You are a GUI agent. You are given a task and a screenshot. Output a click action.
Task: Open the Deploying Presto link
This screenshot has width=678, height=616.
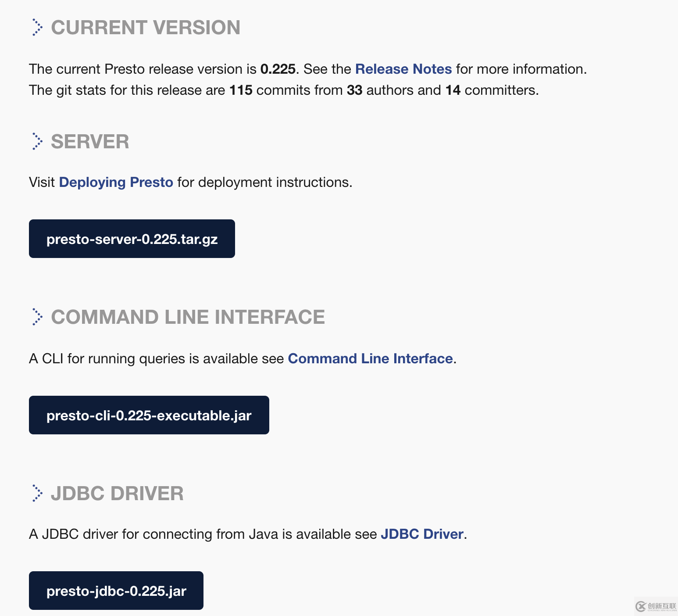[x=116, y=182]
